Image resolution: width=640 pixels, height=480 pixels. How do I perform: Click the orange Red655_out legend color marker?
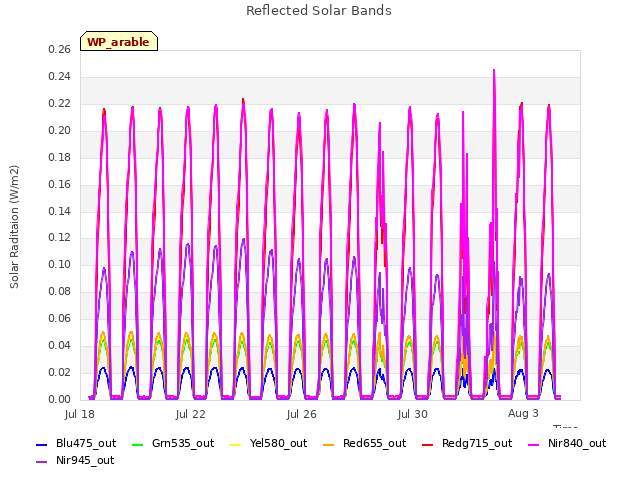coord(329,444)
